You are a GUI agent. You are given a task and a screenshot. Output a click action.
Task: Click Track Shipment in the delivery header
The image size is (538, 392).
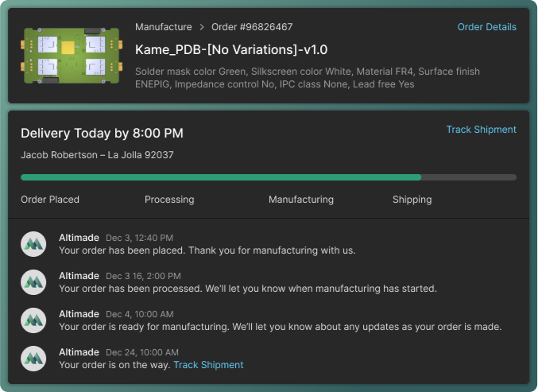coord(481,130)
